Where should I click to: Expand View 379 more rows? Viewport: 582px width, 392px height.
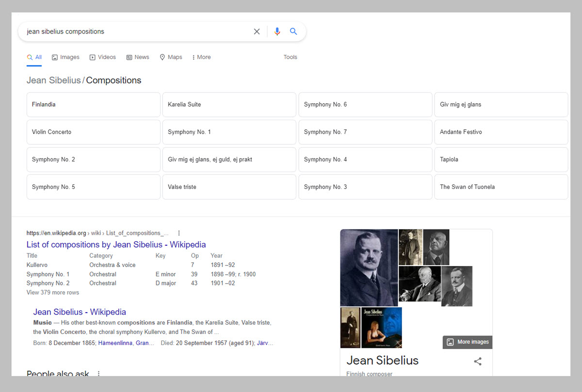(x=53, y=293)
